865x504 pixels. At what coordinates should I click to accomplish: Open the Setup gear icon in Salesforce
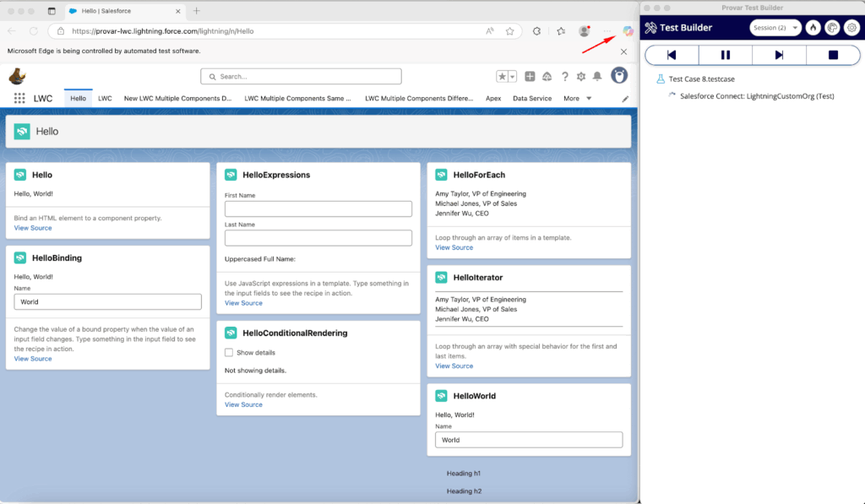click(581, 77)
